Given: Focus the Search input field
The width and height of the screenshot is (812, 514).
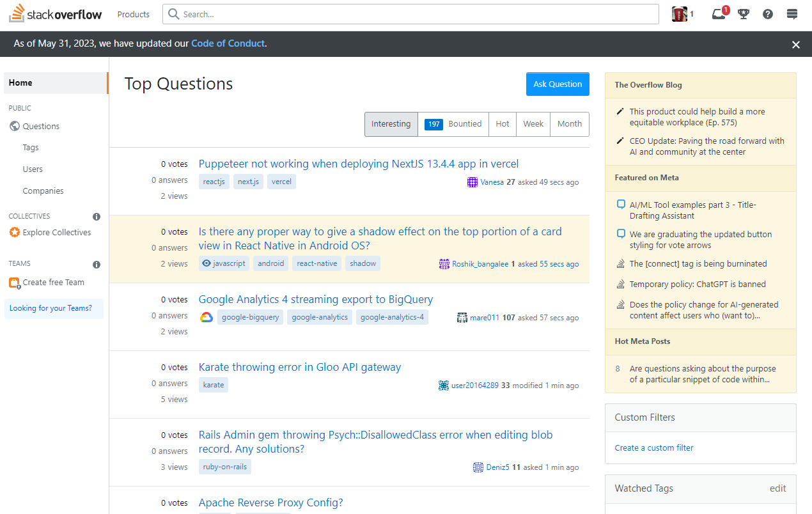Looking at the screenshot, I should (x=410, y=14).
